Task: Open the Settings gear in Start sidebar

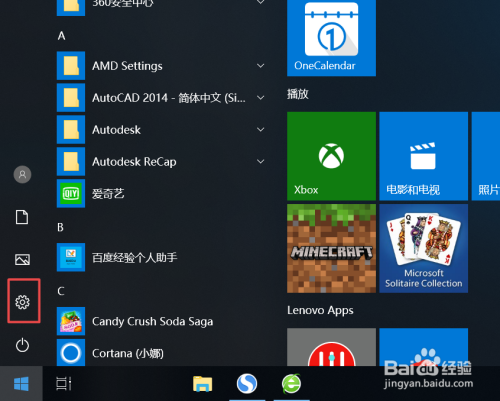Action: click(22, 302)
